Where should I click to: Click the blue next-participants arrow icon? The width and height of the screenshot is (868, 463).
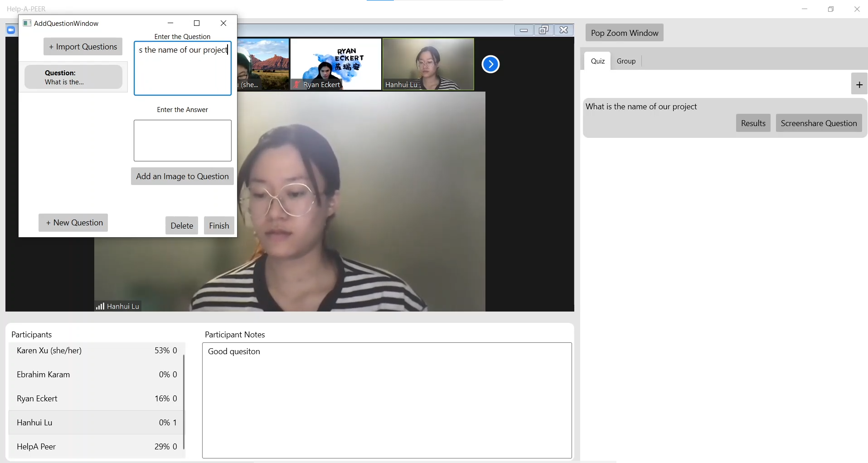(x=490, y=64)
